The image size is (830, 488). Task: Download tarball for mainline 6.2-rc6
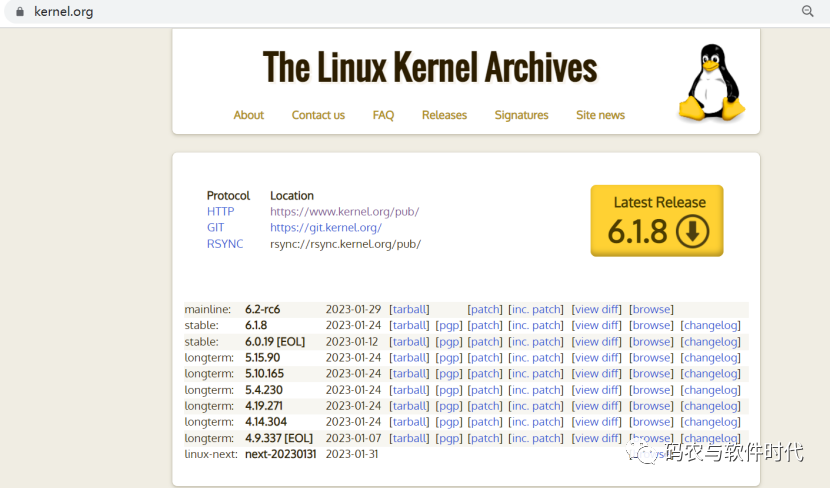pos(409,309)
